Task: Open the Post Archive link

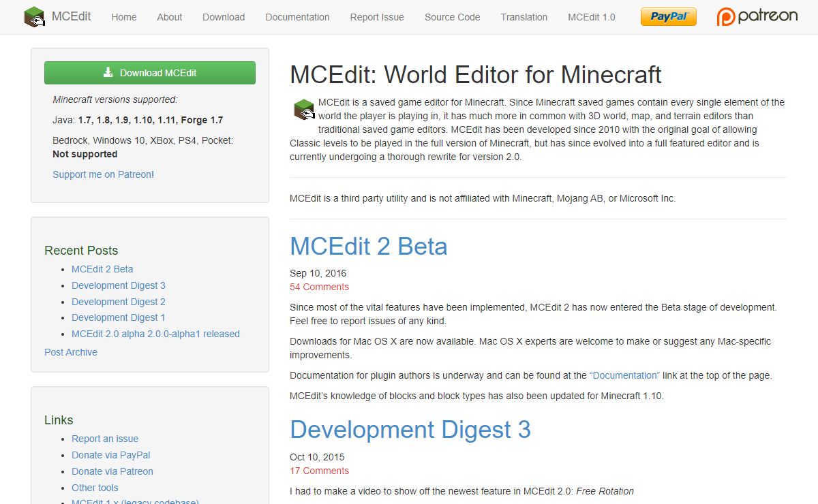Action: pyautogui.click(x=71, y=352)
